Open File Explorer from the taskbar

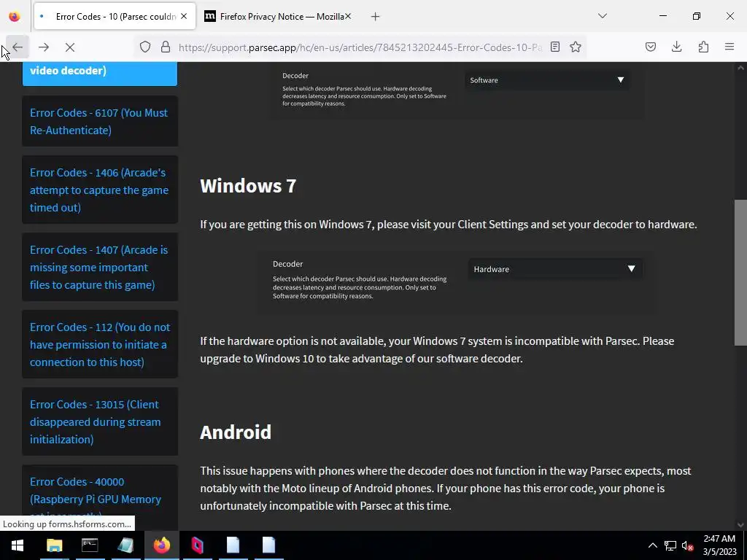coord(54,545)
